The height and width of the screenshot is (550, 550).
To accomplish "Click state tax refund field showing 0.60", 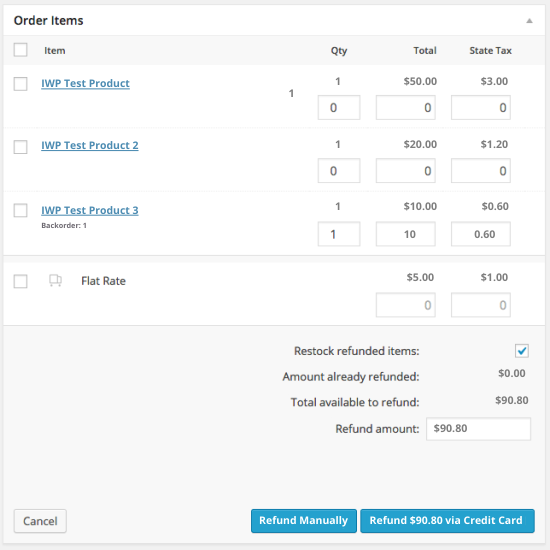I will point(481,234).
